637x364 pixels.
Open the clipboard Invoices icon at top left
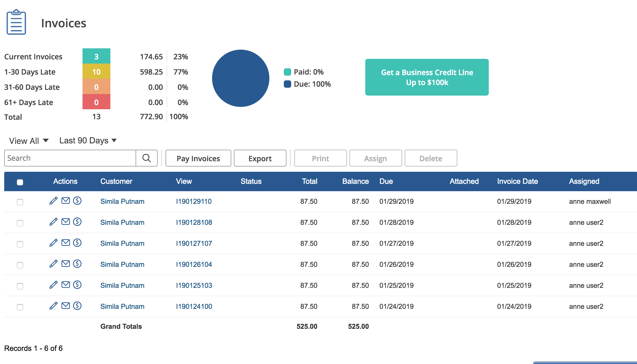(16, 22)
